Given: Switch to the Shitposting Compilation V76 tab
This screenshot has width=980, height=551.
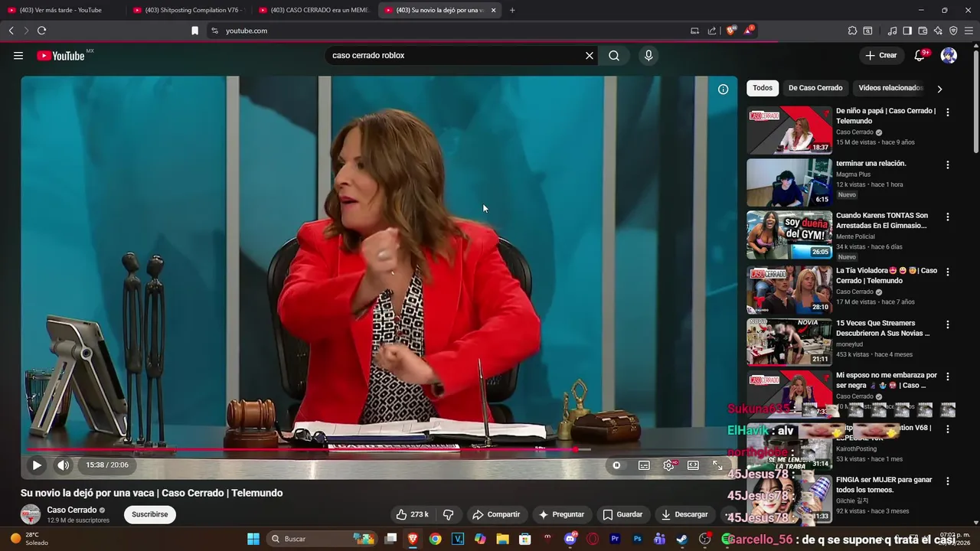Looking at the screenshot, I should coord(188,10).
